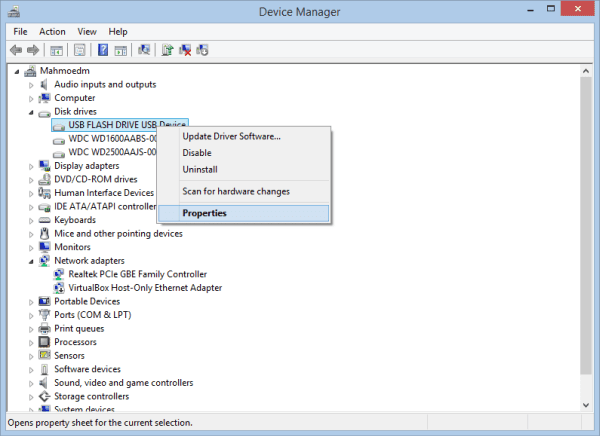Collapse the Disk drives node arrow
Viewport: 600px width, 436px height.
coord(31,113)
